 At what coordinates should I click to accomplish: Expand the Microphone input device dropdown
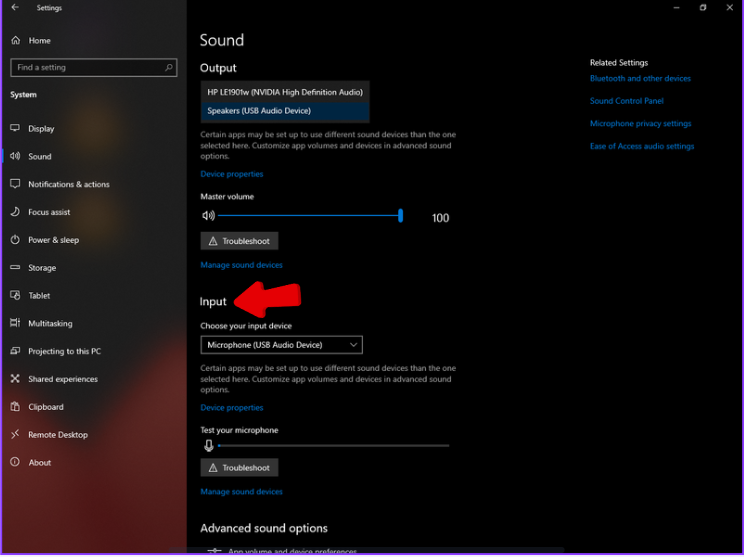point(281,345)
